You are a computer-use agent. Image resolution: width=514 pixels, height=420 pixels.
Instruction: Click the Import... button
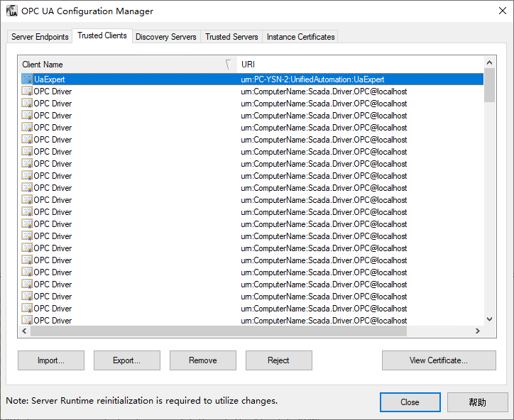[x=51, y=360]
